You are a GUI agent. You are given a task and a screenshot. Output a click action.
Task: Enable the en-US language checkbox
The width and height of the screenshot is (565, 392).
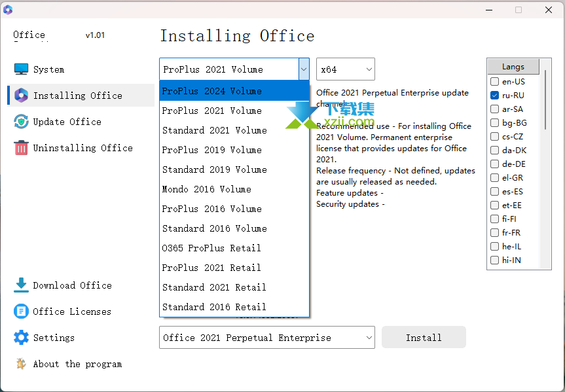[x=495, y=81]
